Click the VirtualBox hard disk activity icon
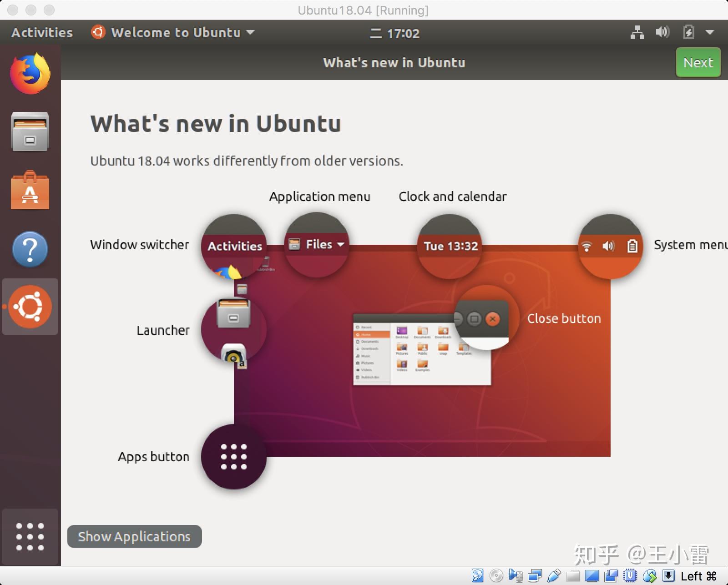 (477, 575)
